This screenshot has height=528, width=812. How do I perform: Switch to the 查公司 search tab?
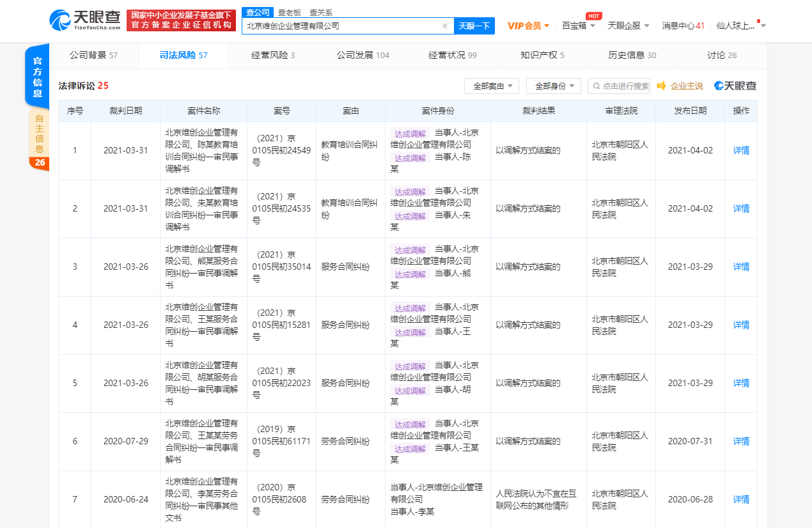pos(258,12)
